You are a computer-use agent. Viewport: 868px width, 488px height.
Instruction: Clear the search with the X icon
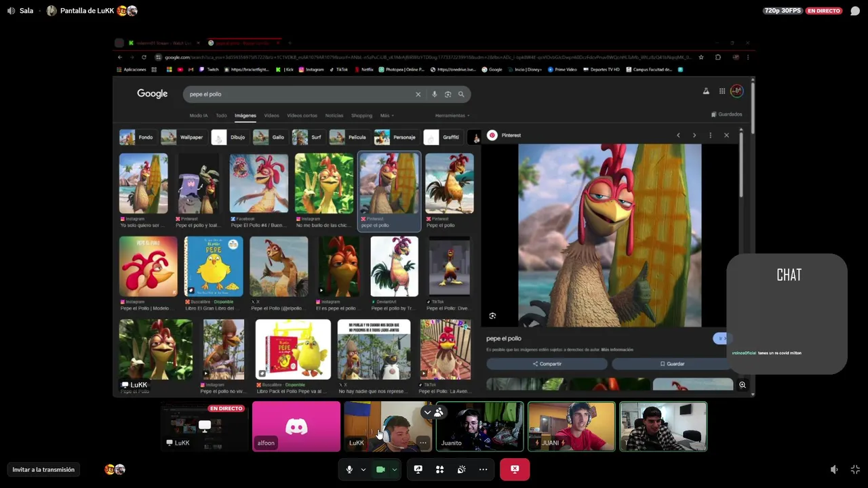click(418, 94)
